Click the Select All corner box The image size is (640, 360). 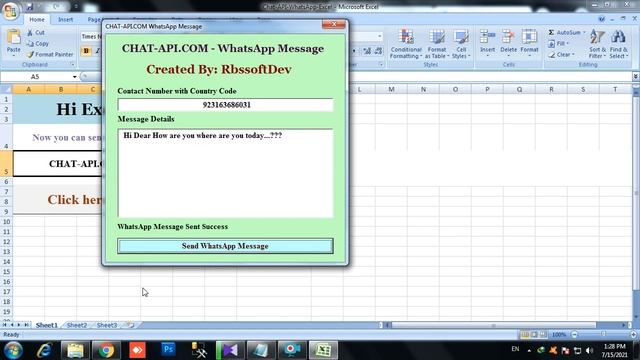[x=6, y=89]
